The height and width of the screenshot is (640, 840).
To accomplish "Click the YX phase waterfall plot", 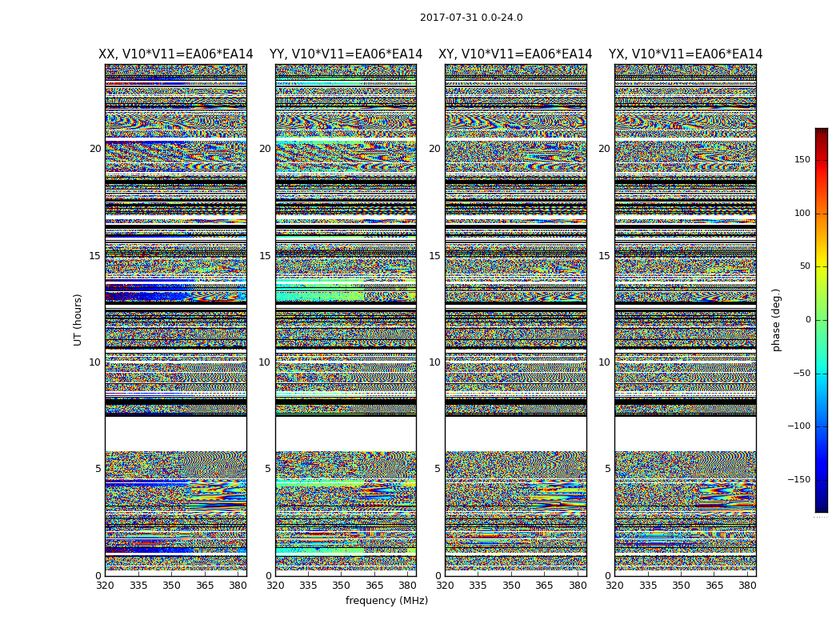I will (x=686, y=320).
